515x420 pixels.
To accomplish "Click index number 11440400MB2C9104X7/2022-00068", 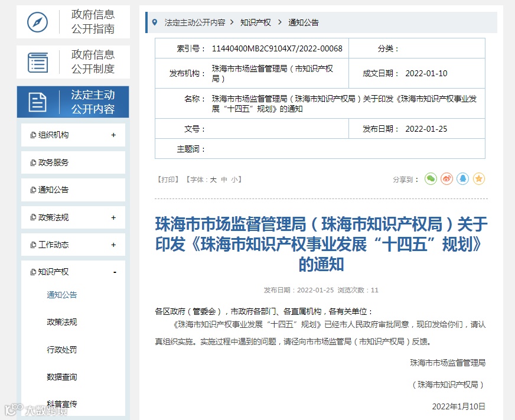I will pyautogui.click(x=277, y=48).
